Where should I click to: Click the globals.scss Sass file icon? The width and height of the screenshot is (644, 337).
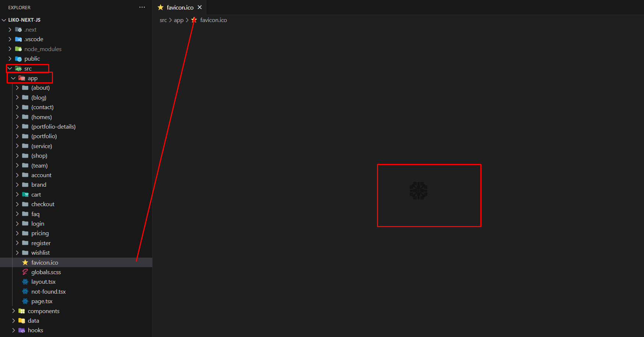click(25, 272)
